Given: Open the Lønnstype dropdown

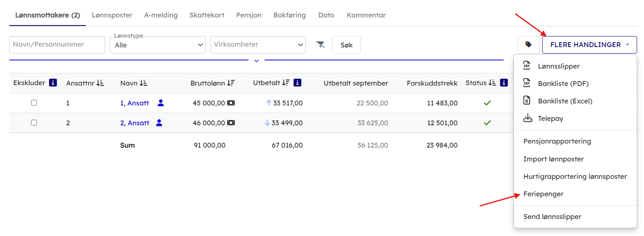Looking at the screenshot, I should point(157,45).
